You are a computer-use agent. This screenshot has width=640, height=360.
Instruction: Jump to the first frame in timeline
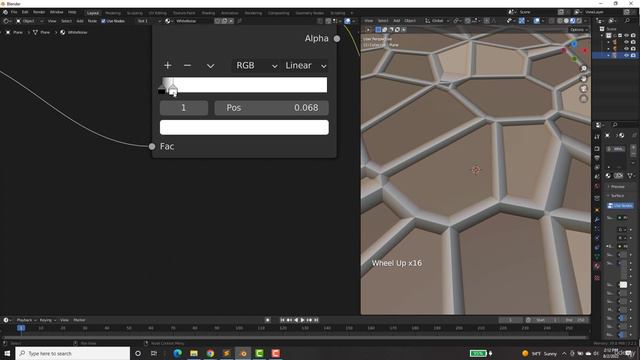[282, 320]
